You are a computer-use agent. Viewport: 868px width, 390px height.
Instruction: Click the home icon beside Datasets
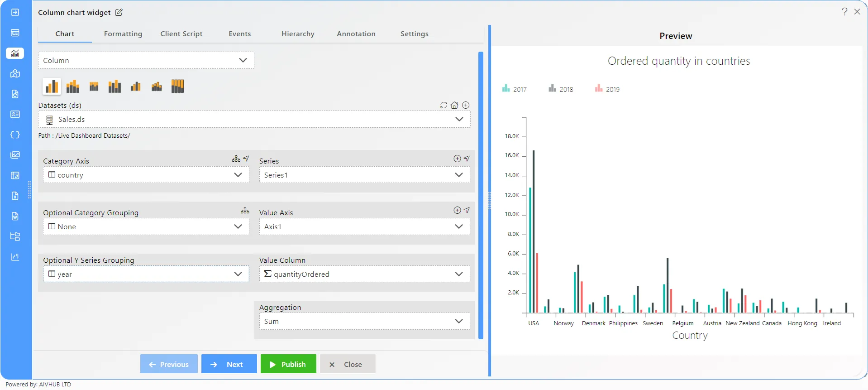(454, 105)
